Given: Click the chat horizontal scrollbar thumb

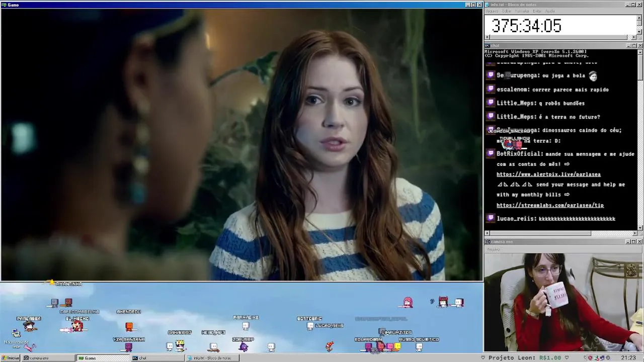Looking at the screenshot, I should 540,233.
